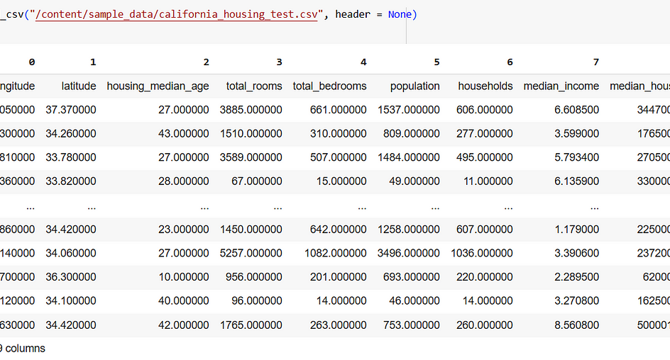Click total bedrooms value 263.000000

pyautogui.click(x=338, y=325)
